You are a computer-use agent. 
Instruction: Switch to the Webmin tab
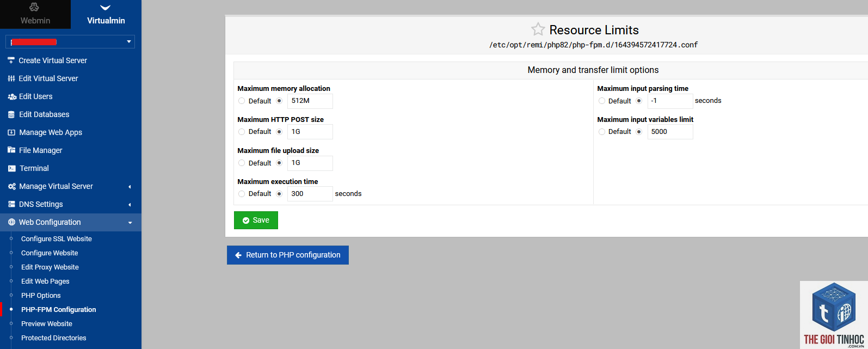[x=35, y=14]
